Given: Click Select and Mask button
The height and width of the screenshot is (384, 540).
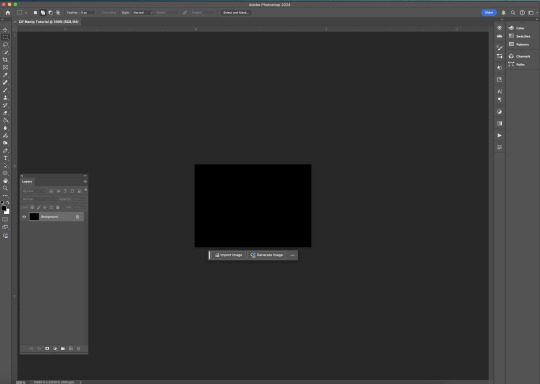Looking at the screenshot, I should [236, 13].
